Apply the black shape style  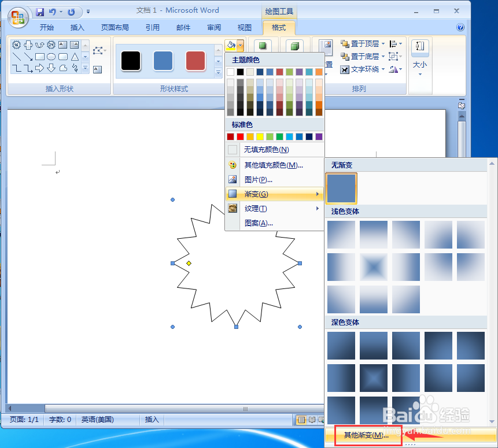click(131, 61)
